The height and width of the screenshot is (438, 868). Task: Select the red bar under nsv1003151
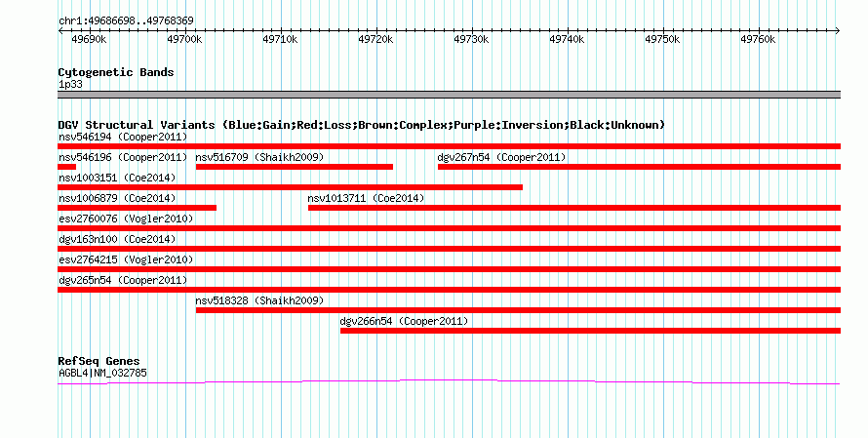tap(290, 187)
